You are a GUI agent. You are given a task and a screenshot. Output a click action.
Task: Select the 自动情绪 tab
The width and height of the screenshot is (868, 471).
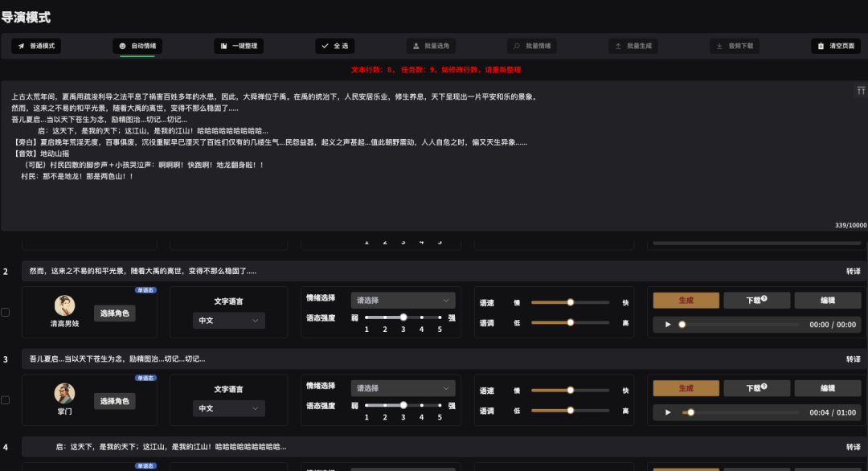[137, 46]
